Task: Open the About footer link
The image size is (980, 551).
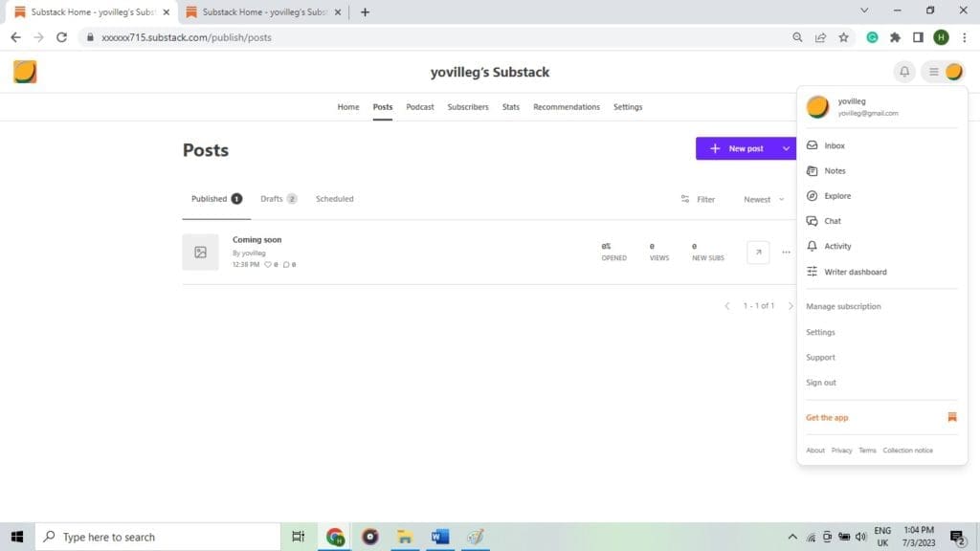Action: pyautogui.click(x=815, y=451)
